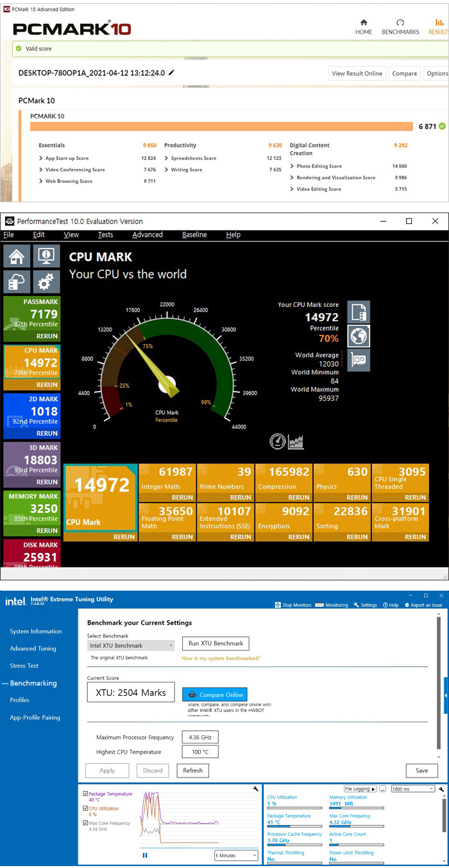The height and width of the screenshot is (868, 449).
Task: Click the CPU Mark document report icon
Action: pyautogui.click(x=359, y=312)
